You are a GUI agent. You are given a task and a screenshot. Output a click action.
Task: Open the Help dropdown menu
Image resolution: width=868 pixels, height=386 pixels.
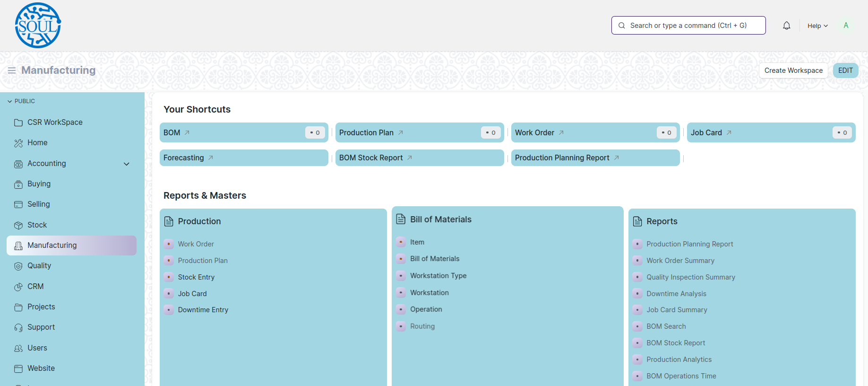coord(817,26)
